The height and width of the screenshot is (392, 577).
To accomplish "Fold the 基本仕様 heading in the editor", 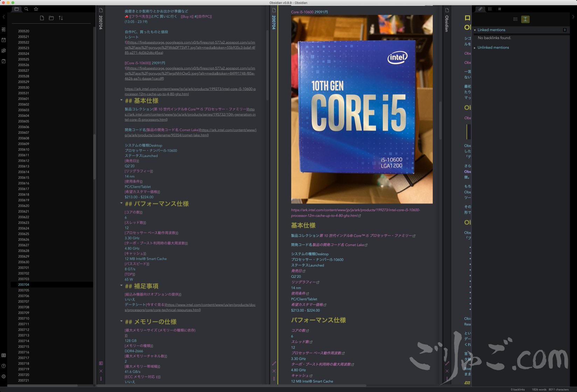I will tap(121, 100).
